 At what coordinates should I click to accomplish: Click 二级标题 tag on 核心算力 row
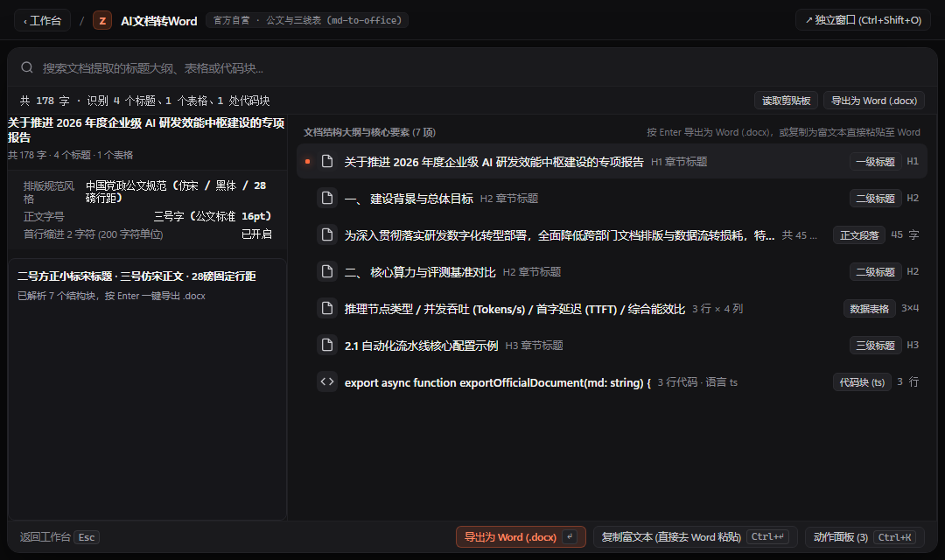click(x=875, y=272)
